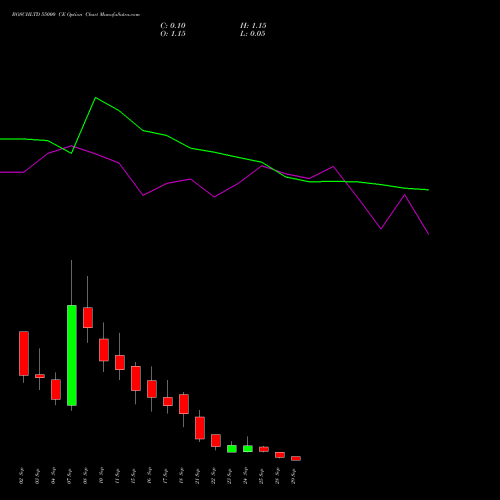Click the 21 Sep date label
The width and height of the screenshot is (500, 500).
click(198, 476)
